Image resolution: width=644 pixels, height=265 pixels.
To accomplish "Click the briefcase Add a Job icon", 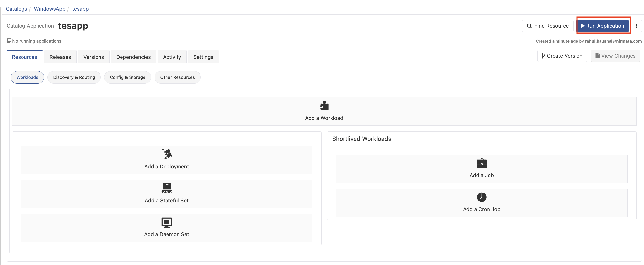I will 481,163.
